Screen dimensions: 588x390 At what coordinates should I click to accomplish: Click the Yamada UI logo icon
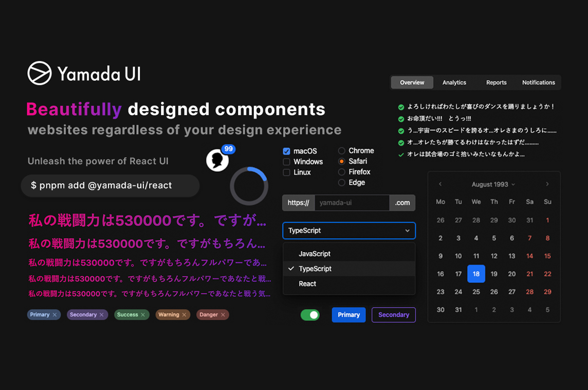click(x=40, y=73)
